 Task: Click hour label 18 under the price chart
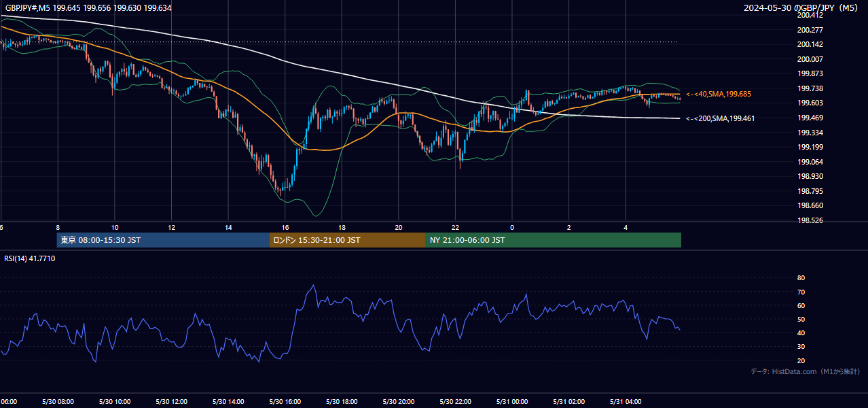coord(342,227)
